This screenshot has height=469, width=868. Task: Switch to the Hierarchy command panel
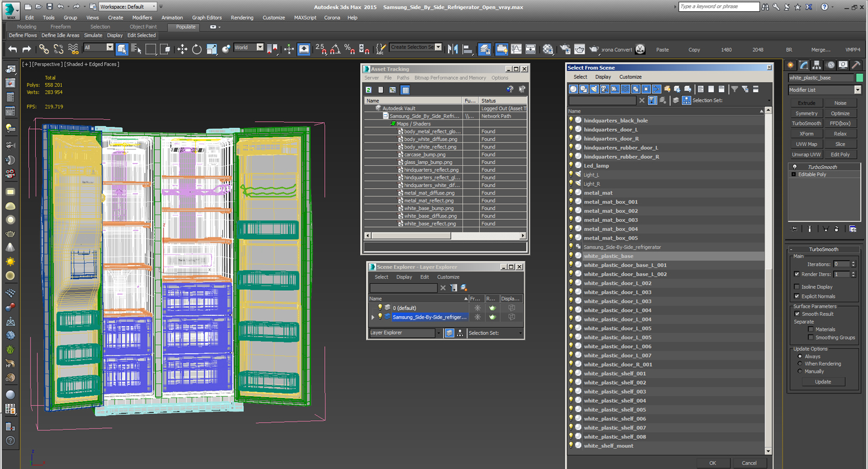[817, 65]
